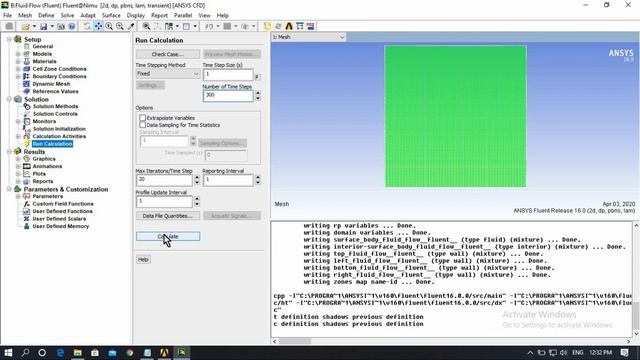Collapse the Parameters tree node
The width and height of the screenshot is (640, 360).
click(18, 196)
